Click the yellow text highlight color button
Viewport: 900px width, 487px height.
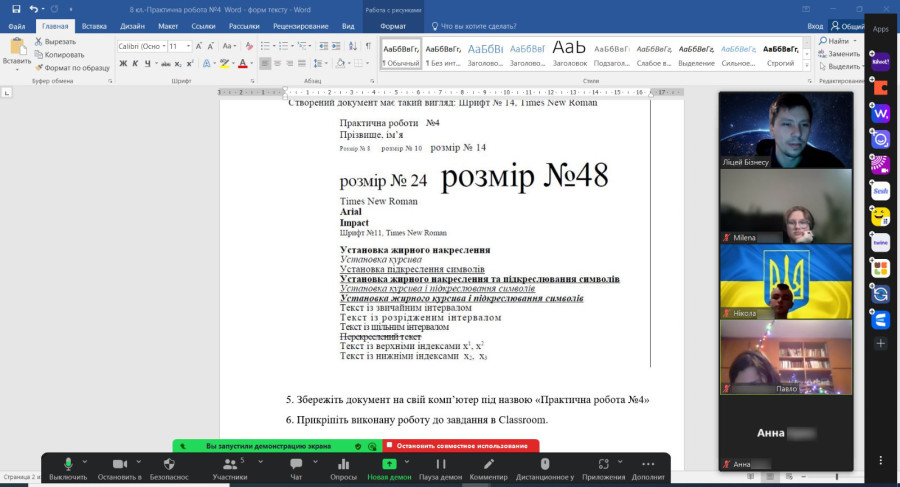point(224,63)
